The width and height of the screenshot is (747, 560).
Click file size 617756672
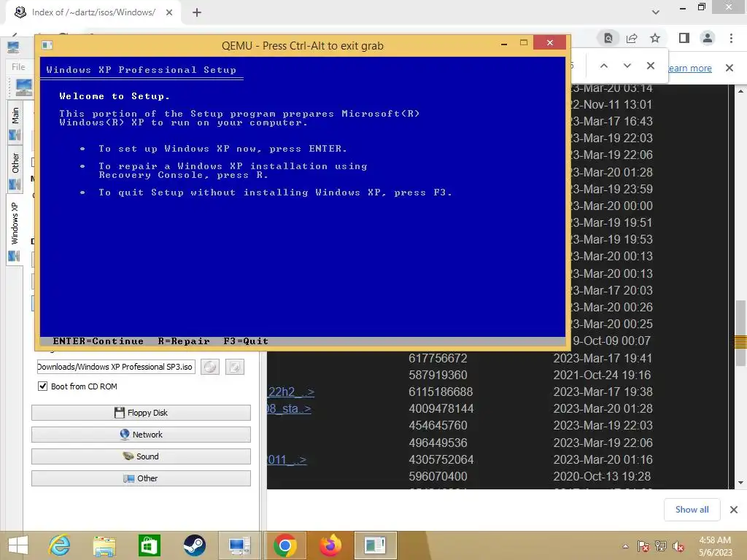[x=438, y=358]
